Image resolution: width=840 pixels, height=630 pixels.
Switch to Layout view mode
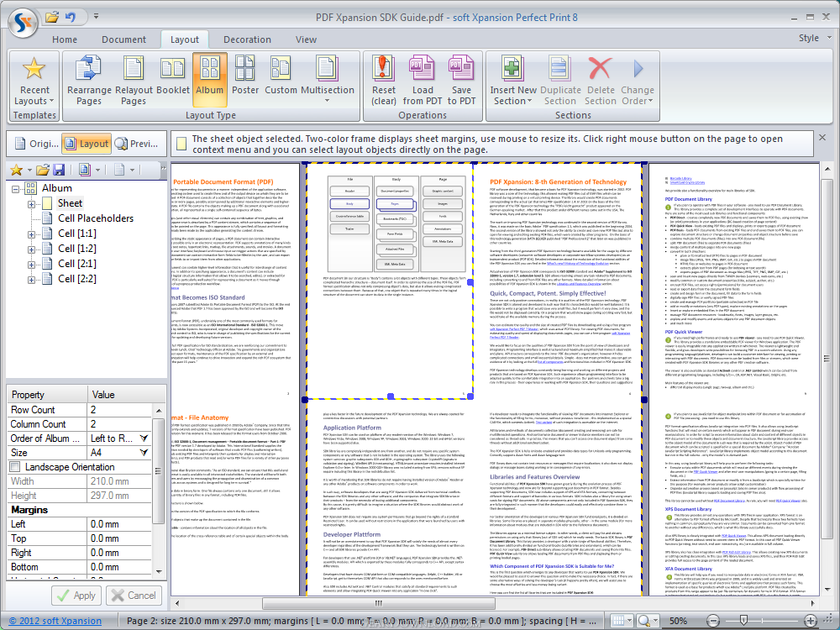pos(87,144)
